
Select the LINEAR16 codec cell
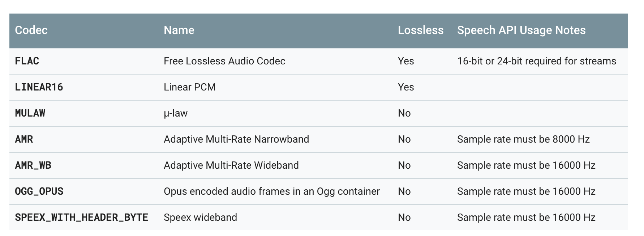39,87
